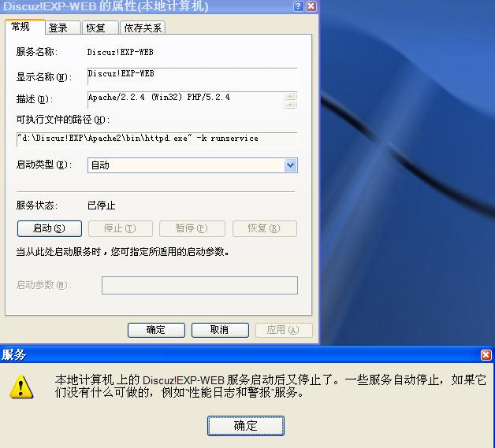Click the greyed 停止(T) button
Viewport: 495px width, 448px height.
pyautogui.click(x=121, y=228)
